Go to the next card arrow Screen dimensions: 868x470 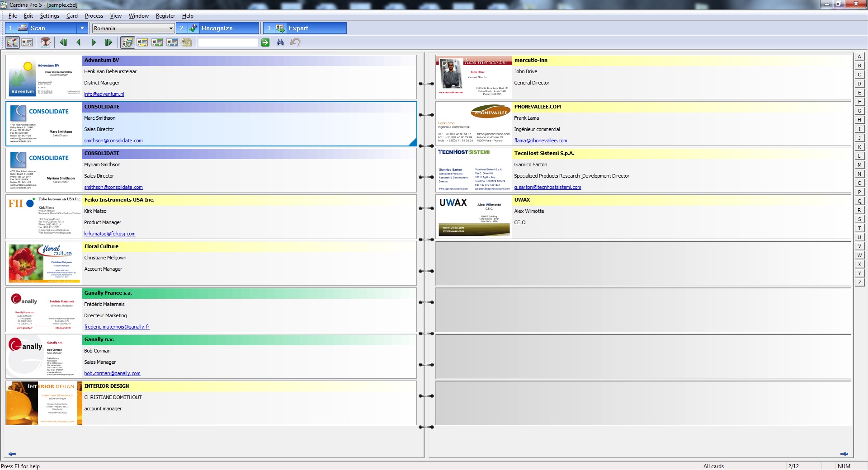(x=94, y=42)
